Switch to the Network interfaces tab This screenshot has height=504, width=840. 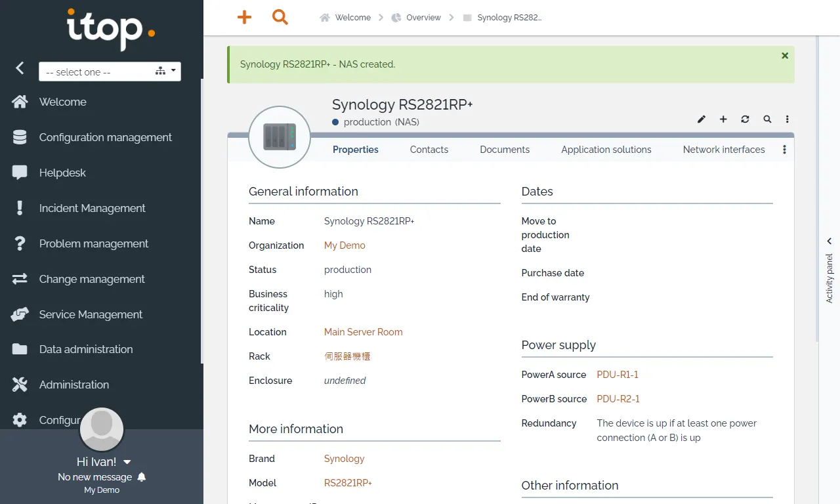(724, 150)
